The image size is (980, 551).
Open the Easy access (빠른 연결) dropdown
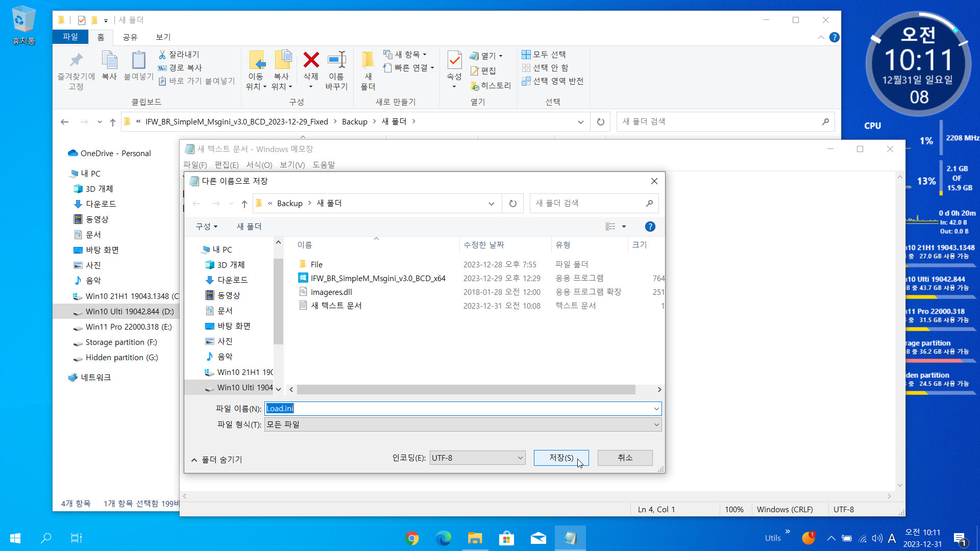point(408,67)
